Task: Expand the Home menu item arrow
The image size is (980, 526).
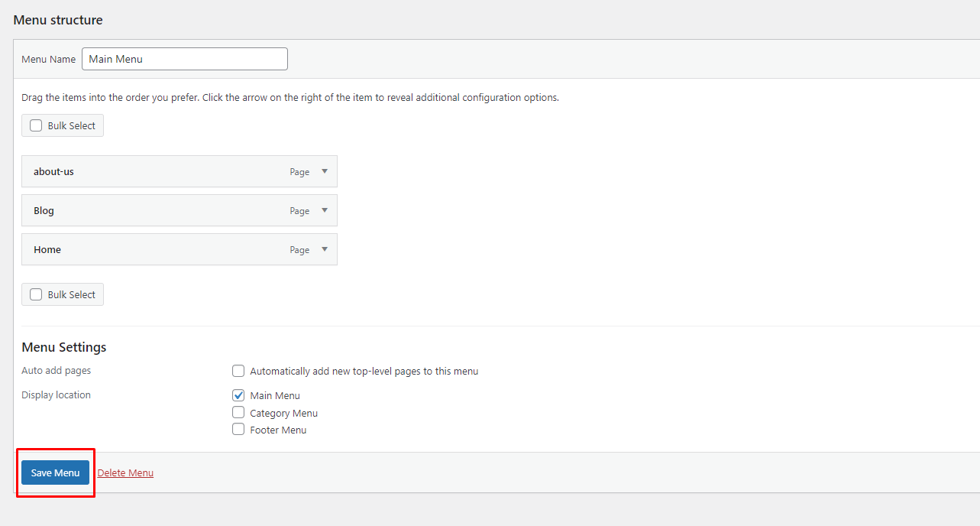Action: click(325, 249)
